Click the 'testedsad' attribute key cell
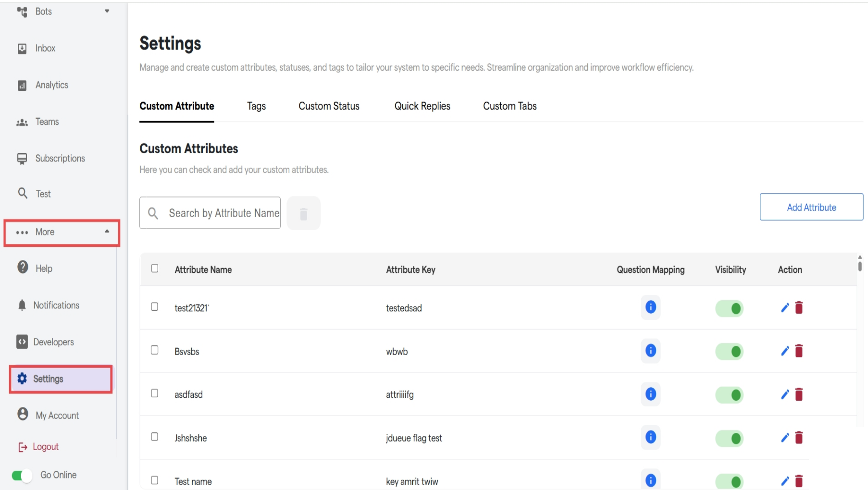Viewport: 868px width, 490px height. pos(404,308)
